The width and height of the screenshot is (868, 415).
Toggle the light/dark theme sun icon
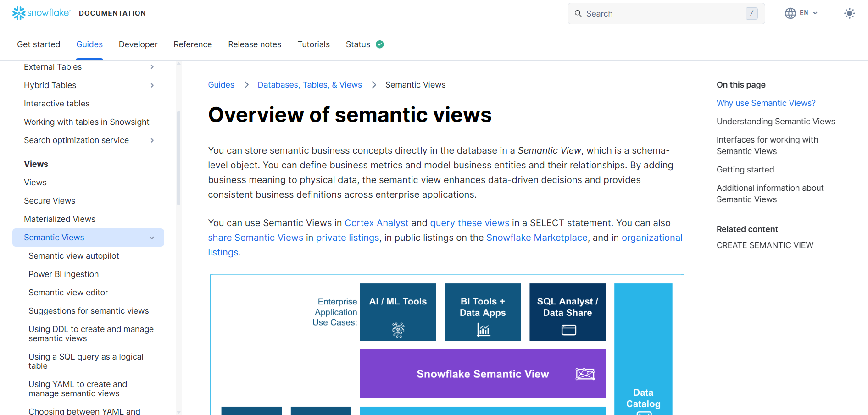coord(850,13)
